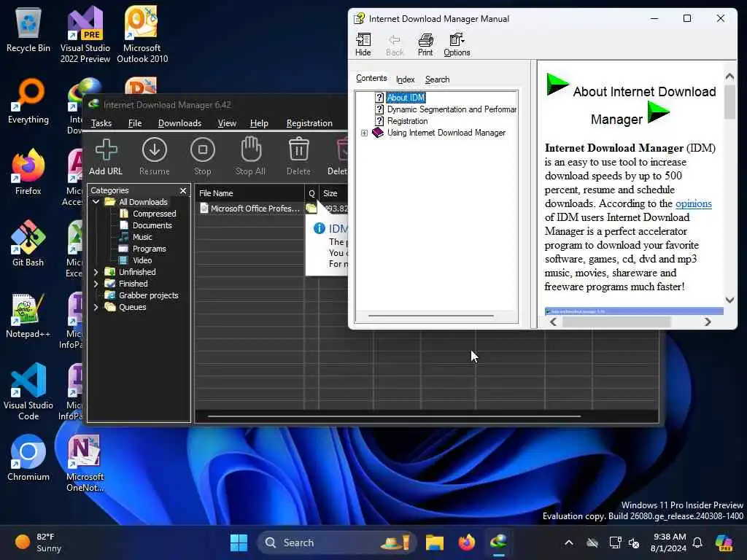Expand the Using Internet Download Manager book
The height and width of the screenshot is (560, 747).
click(x=365, y=133)
